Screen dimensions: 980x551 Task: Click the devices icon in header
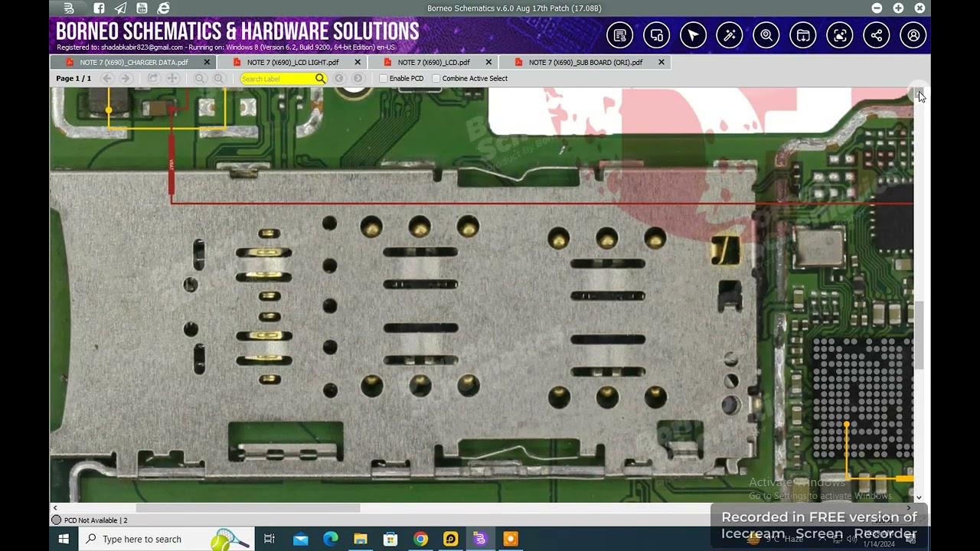[656, 35]
